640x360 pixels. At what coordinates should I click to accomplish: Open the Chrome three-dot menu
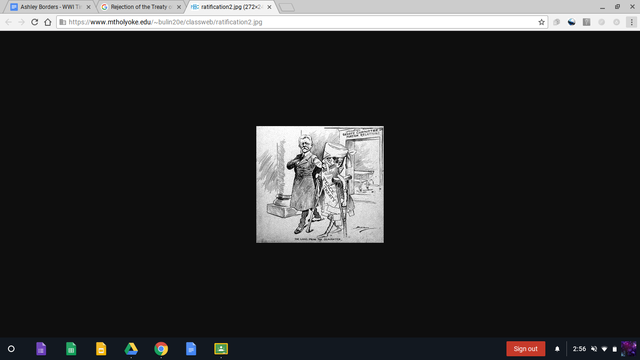click(x=631, y=22)
